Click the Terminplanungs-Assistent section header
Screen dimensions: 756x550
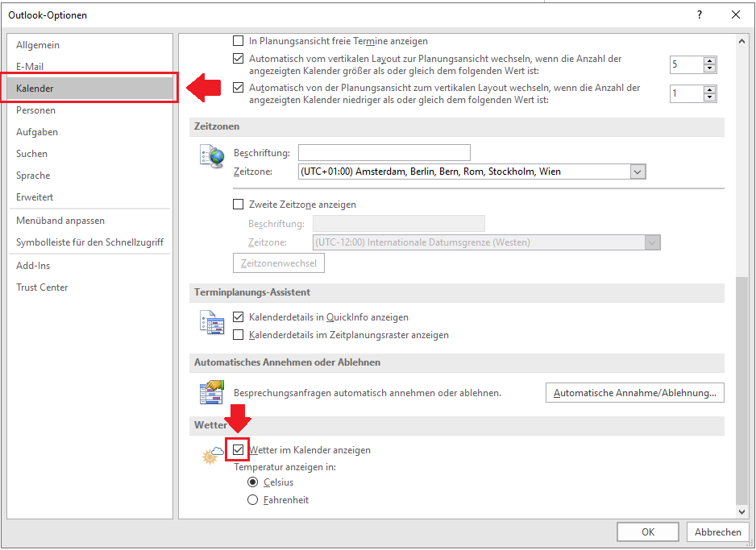457,292
